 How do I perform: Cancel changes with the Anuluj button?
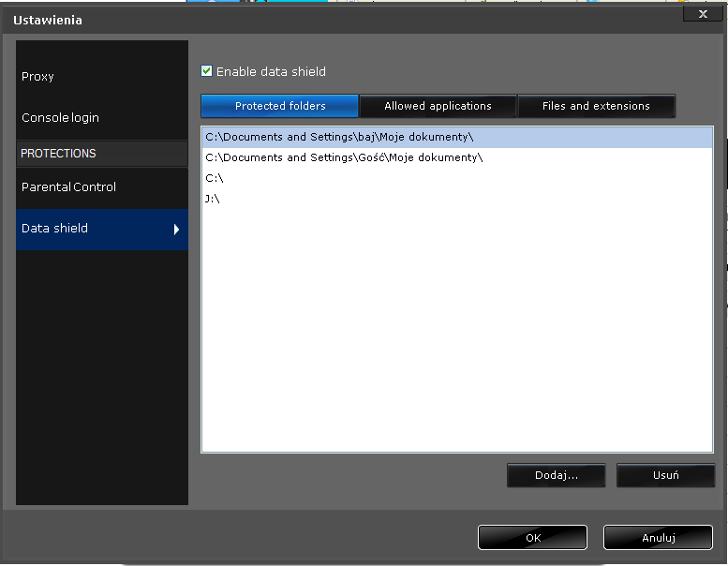(658, 538)
